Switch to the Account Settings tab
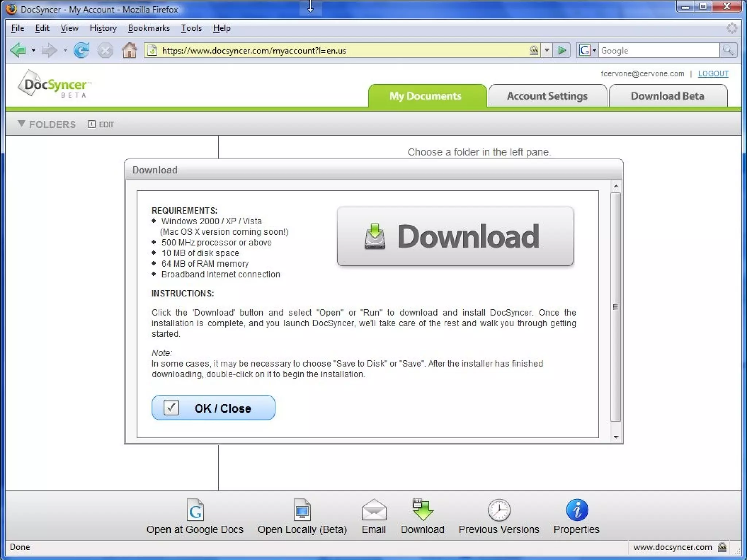Screen dimensions: 747x560 pyautogui.click(x=547, y=96)
